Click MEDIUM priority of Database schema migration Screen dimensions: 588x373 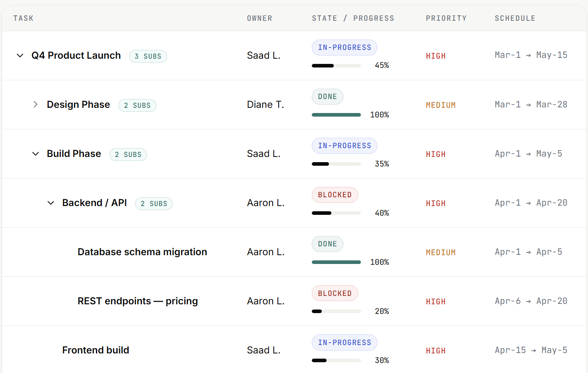tap(441, 253)
